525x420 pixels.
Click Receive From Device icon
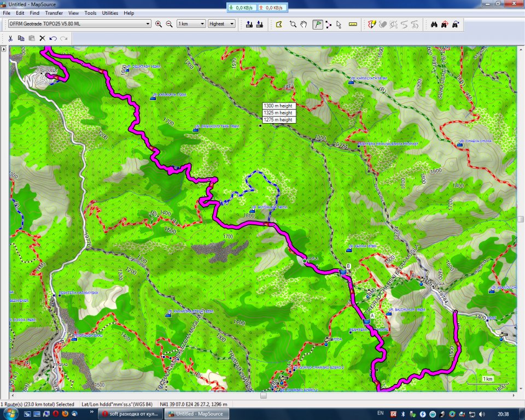[259, 24]
